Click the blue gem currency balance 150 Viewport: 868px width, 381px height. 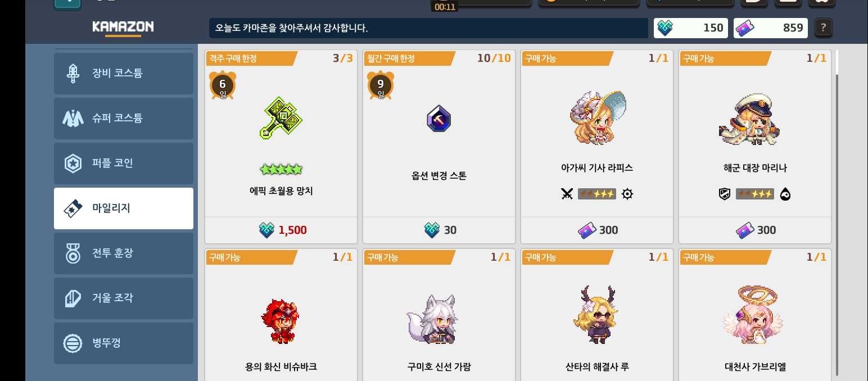(690, 28)
